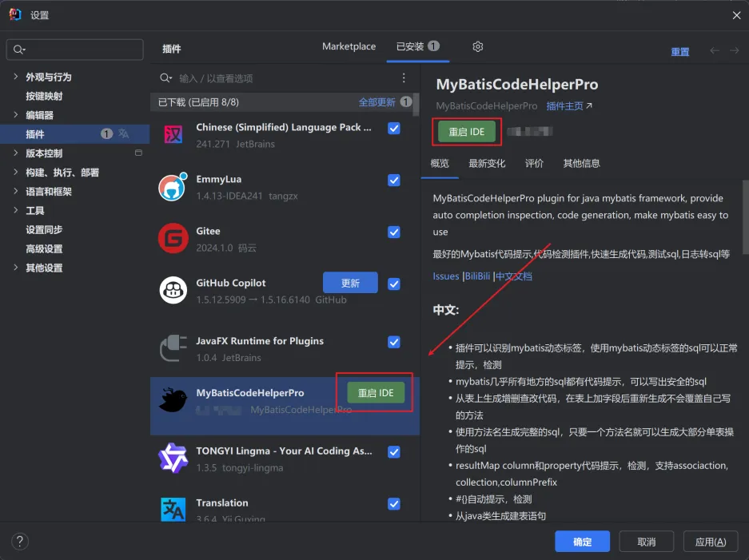Expand the 其他设置 settings group

pyautogui.click(x=16, y=268)
